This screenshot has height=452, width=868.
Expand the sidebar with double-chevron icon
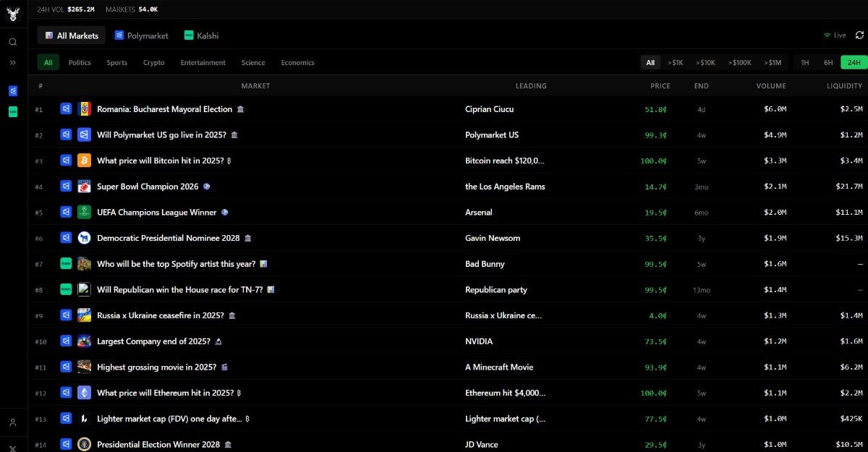[x=13, y=63]
